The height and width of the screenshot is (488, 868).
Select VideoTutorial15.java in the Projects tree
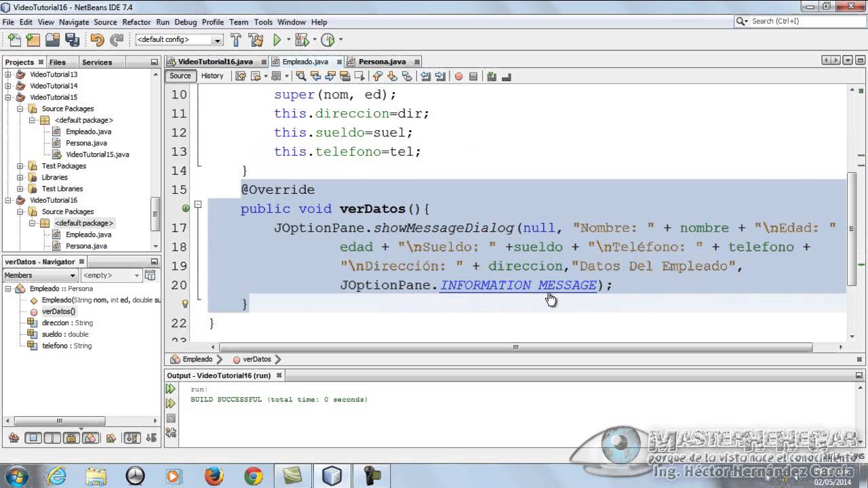tap(97, 155)
